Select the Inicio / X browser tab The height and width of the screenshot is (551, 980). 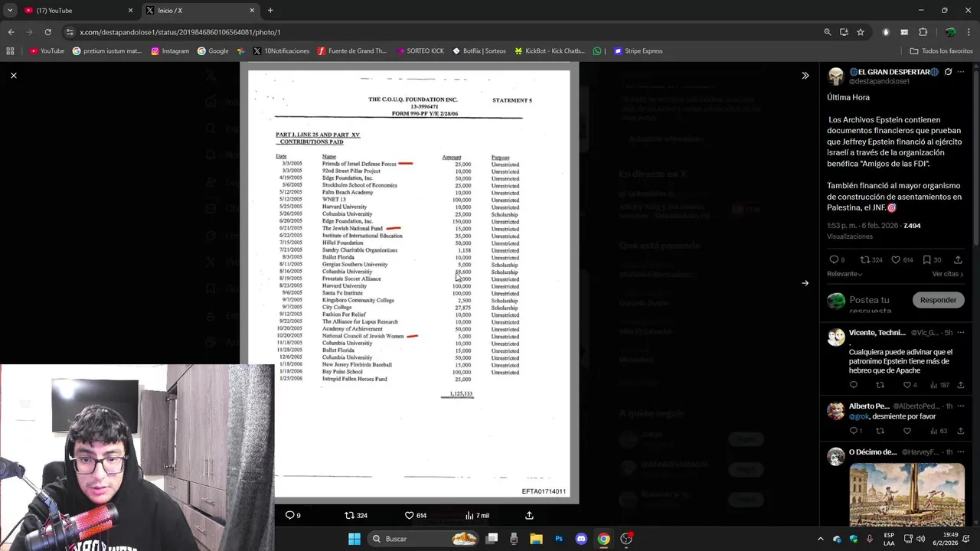pyautogui.click(x=200, y=11)
